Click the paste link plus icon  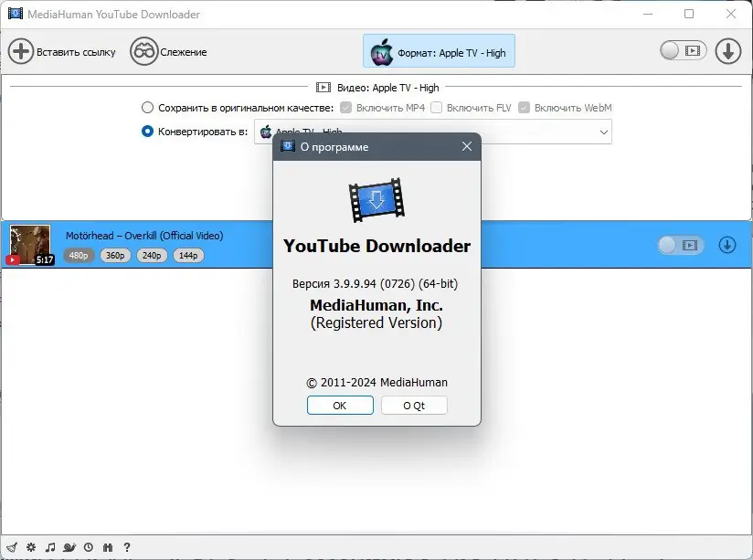(x=21, y=51)
